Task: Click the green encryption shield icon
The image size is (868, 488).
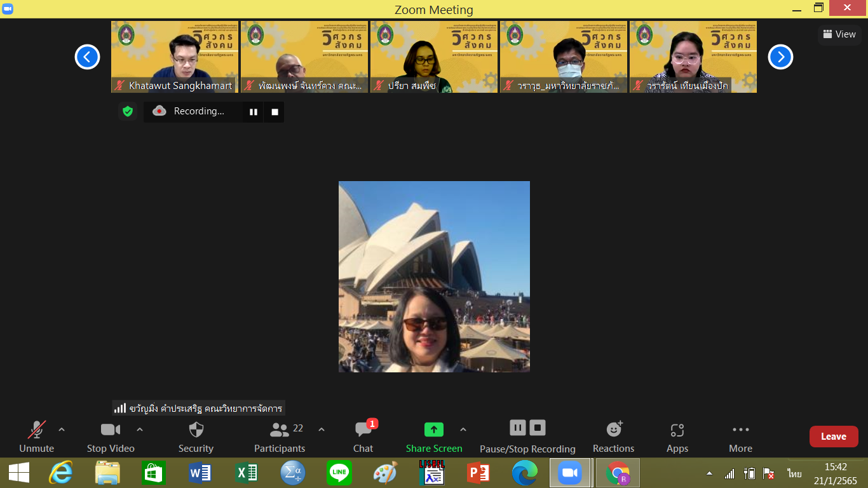Action: click(128, 111)
